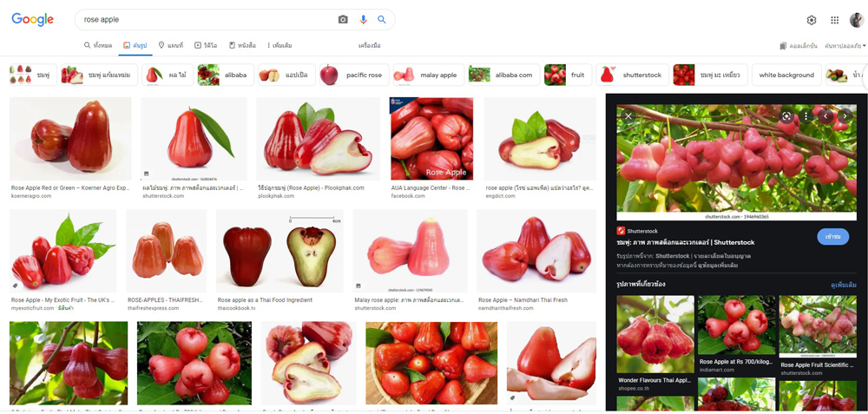Select the ชมพู่ แก้มแหม่ม filter chip

click(99, 75)
